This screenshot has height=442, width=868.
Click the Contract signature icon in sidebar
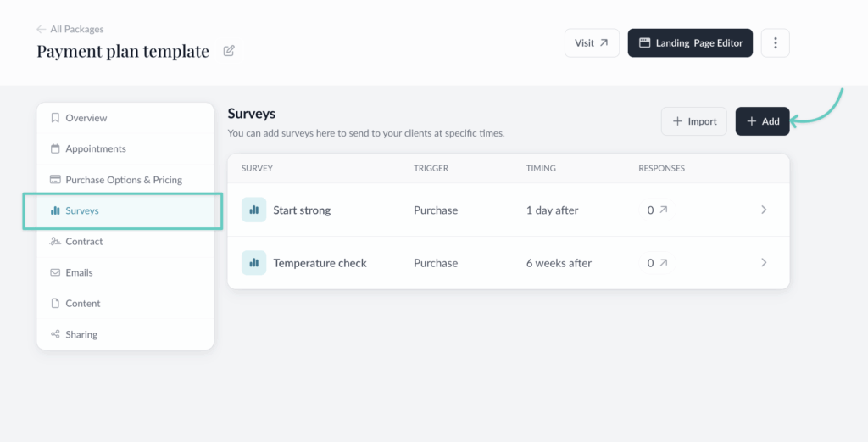pos(55,242)
